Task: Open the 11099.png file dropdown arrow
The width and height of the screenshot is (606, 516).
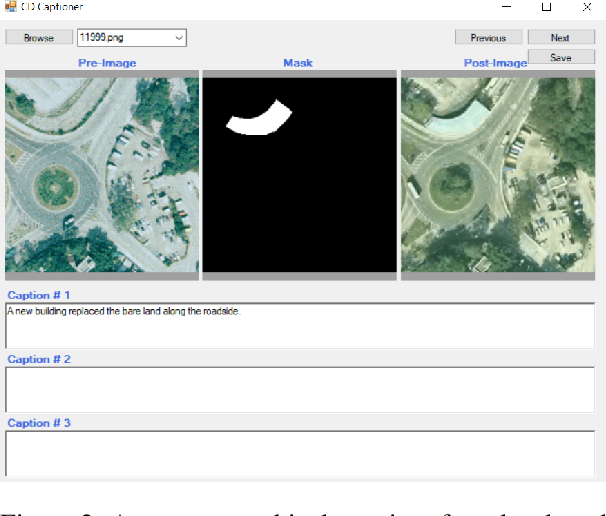Action: [x=179, y=38]
